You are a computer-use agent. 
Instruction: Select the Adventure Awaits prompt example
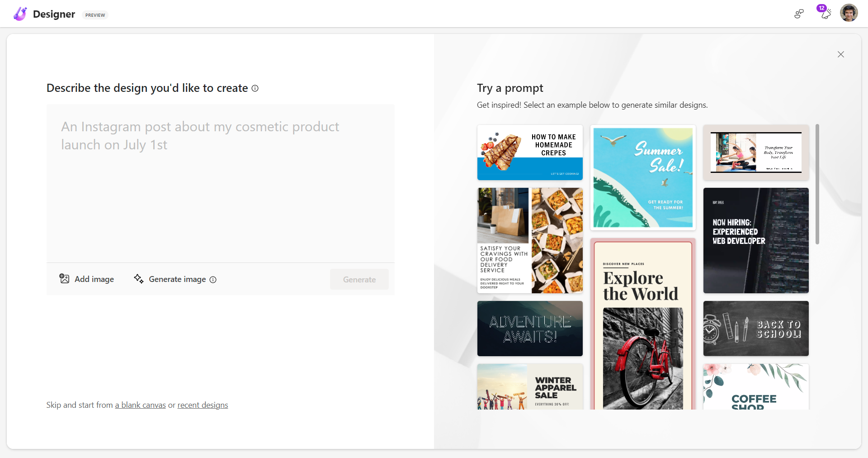[x=529, y=328]
